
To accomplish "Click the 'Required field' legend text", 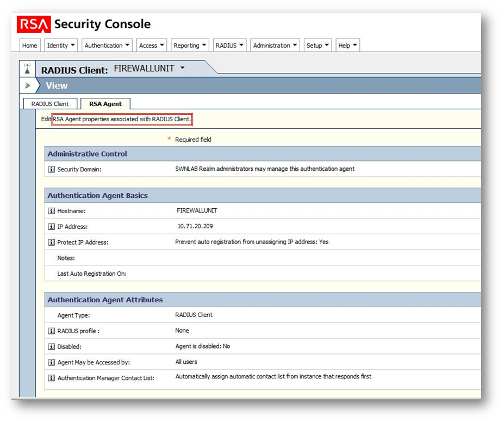I will [x=193, y=140].
